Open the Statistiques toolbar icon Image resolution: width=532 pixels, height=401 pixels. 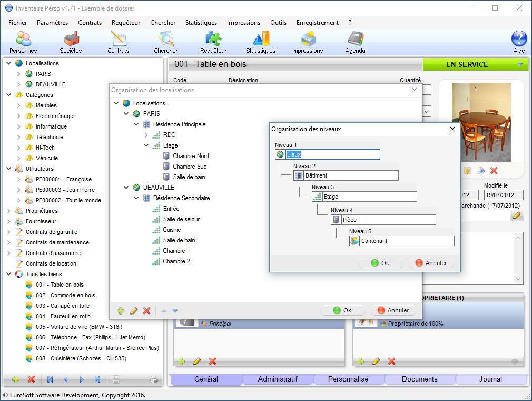[261, 40]
